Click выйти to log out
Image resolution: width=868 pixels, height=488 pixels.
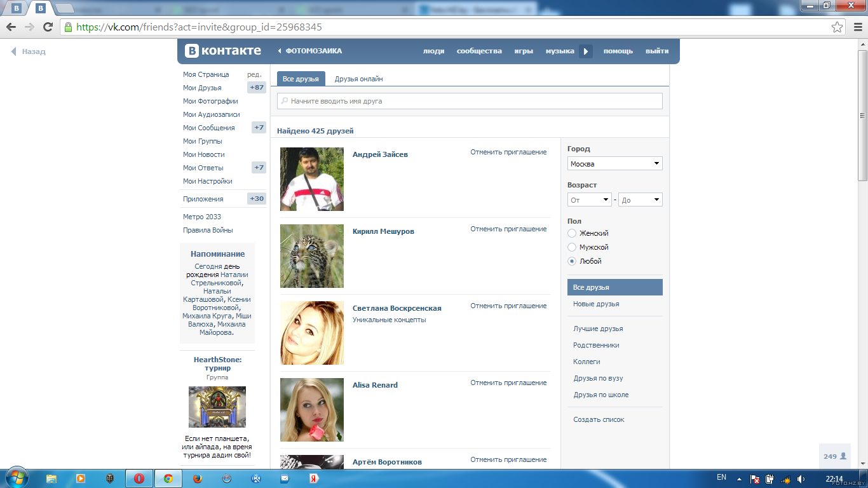(x=657, y=51)
